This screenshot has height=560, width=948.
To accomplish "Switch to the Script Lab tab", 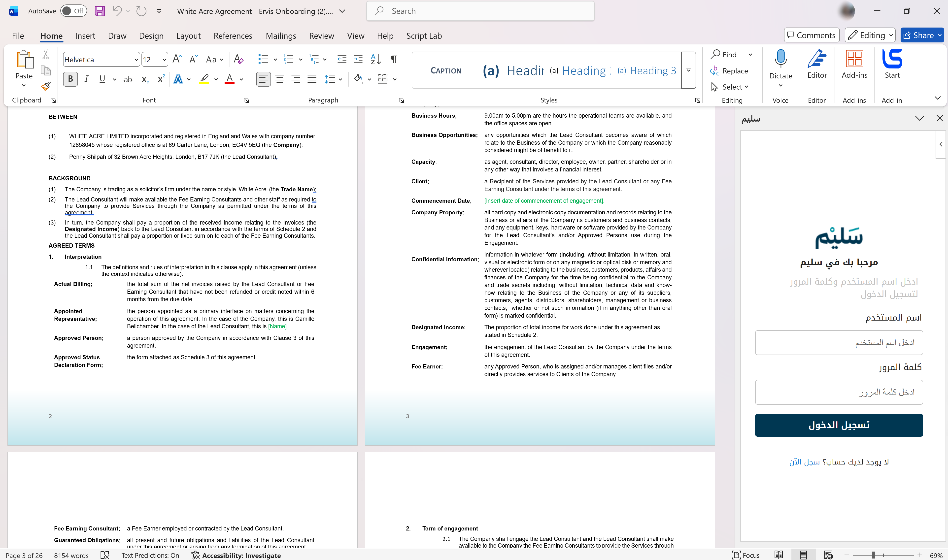I will point(424,35).
